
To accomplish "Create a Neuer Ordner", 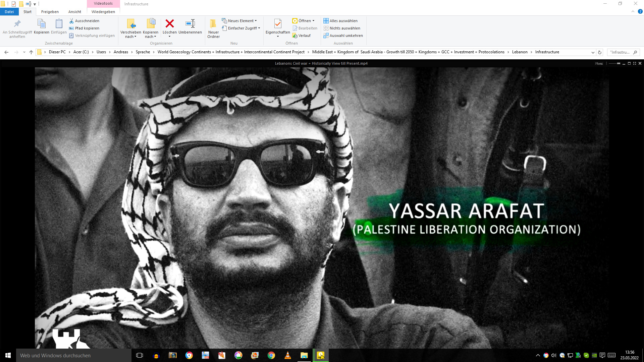I will (213, 29).
